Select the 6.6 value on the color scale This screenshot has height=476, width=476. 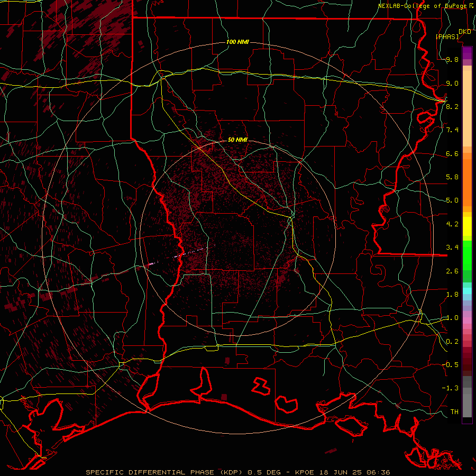452,153
